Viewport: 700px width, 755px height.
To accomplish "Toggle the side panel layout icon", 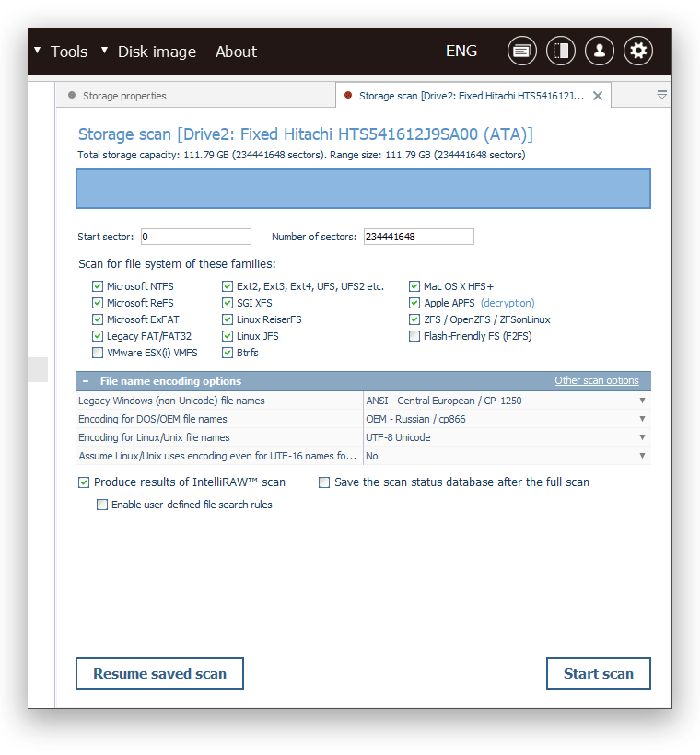I will pyautogui.click(x=561, y=51).
